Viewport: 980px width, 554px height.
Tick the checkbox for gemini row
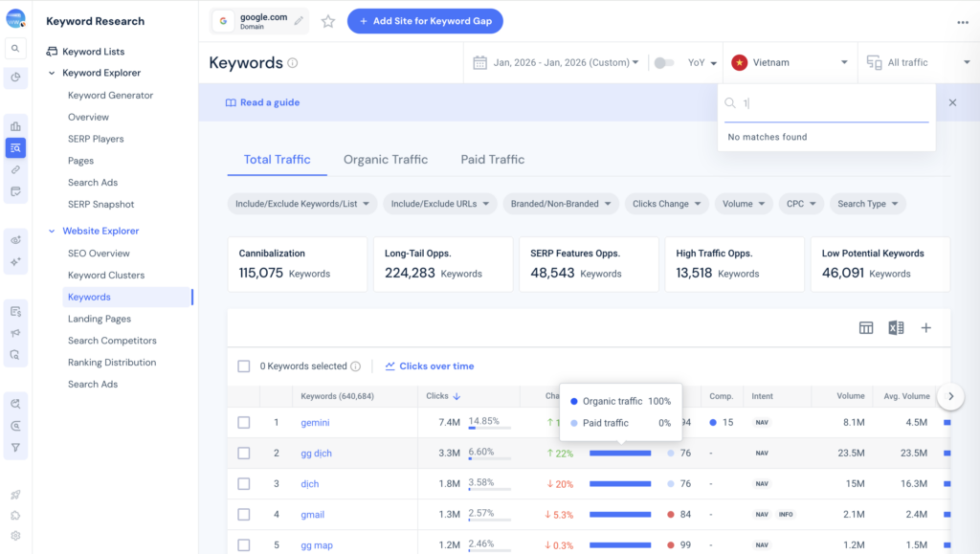(244, 422)
